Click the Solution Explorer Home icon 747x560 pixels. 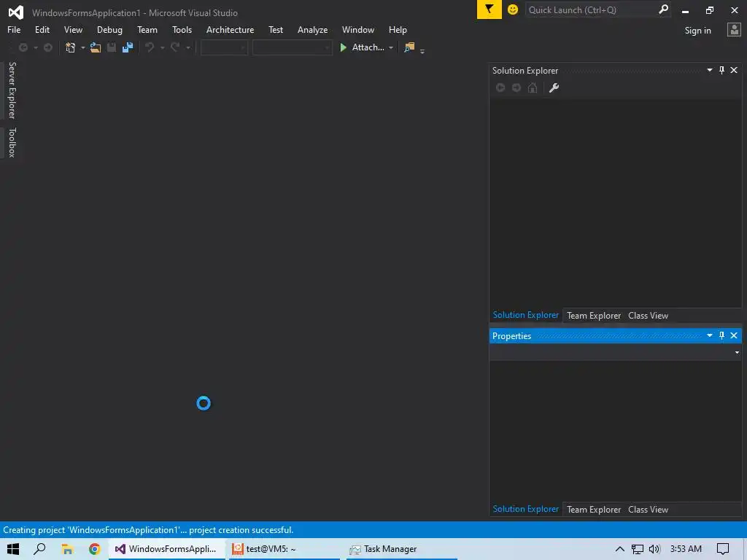point(532,87)
